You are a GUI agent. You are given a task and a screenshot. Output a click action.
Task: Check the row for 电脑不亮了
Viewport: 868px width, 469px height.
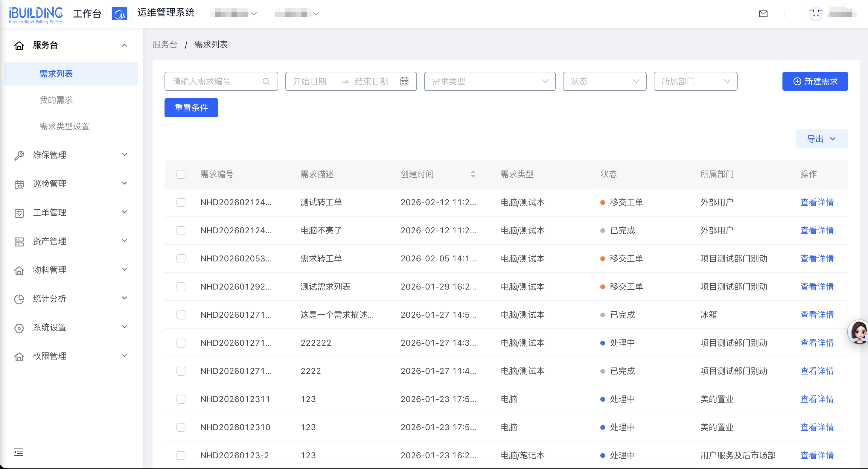(x=181, y=230)
